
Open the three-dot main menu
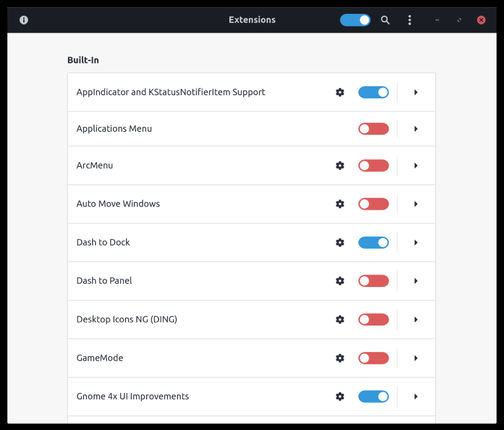409,20
